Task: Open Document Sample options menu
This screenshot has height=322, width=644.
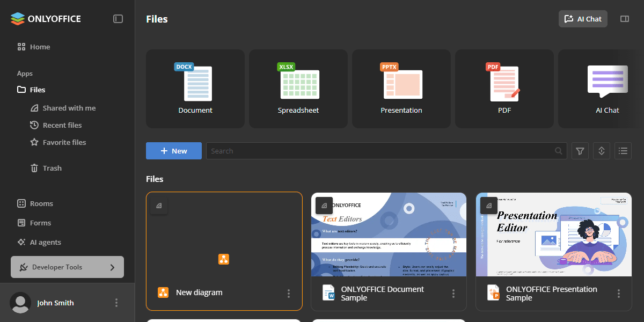Action: coord(453,294)
